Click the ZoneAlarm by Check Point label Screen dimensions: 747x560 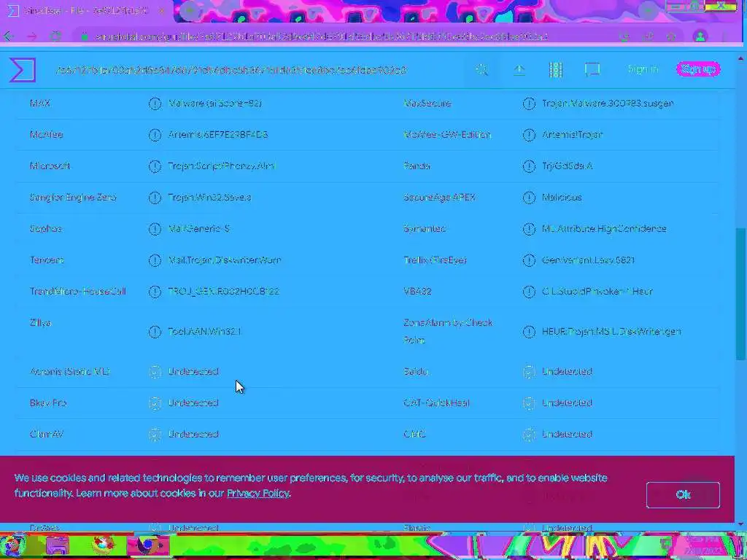(448, 331)
